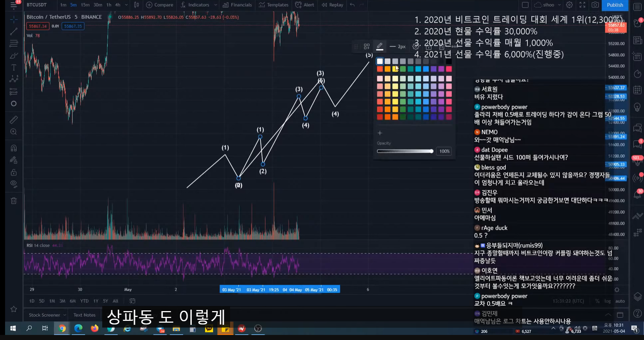Viewport: 644px width, 340px height.
Task: Open time axis settings gear icon
Action: click(617, 290)
